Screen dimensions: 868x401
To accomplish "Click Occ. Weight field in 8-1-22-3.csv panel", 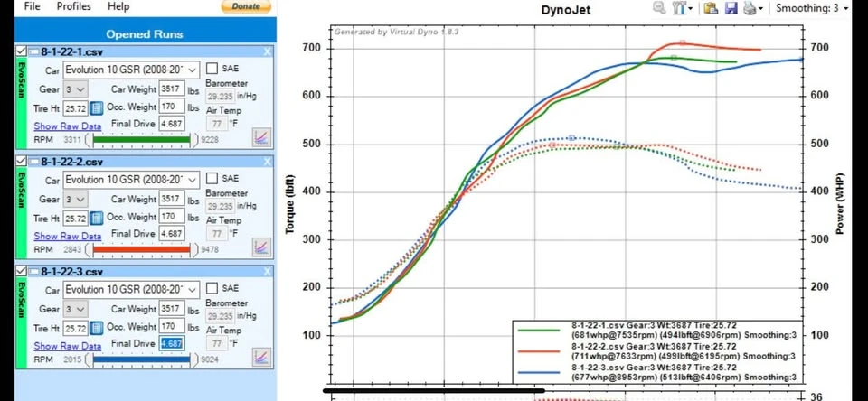I will point(172,326).
